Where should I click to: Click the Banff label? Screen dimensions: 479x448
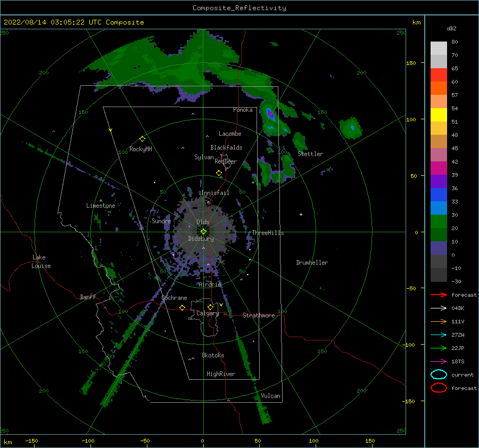pyautogui.click(x=88, y=297)
